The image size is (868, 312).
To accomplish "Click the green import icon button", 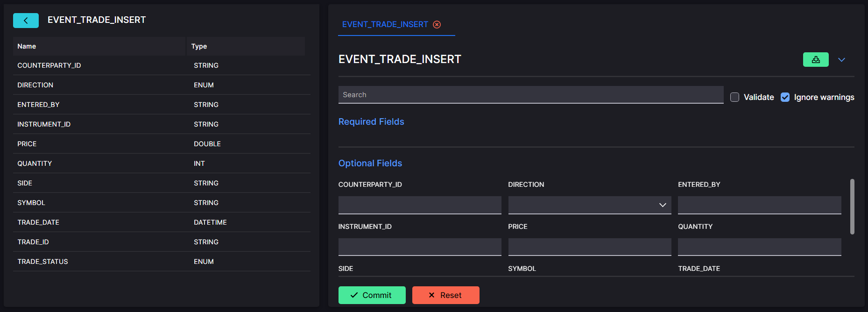I will click(x=816, y=59).
